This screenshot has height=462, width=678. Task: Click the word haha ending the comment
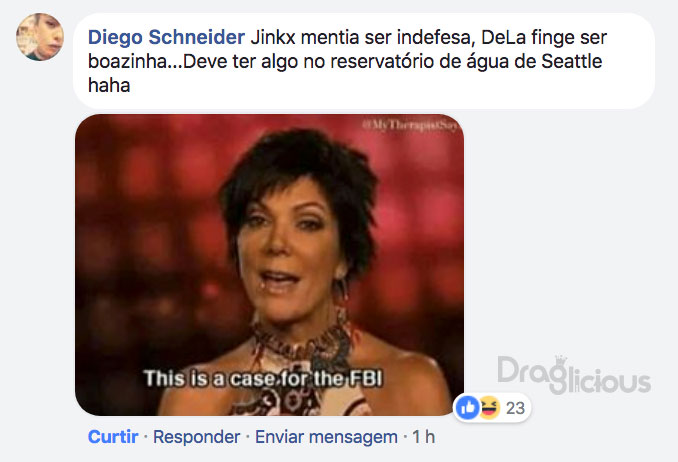pyautogui.click(x=109, y=85)
